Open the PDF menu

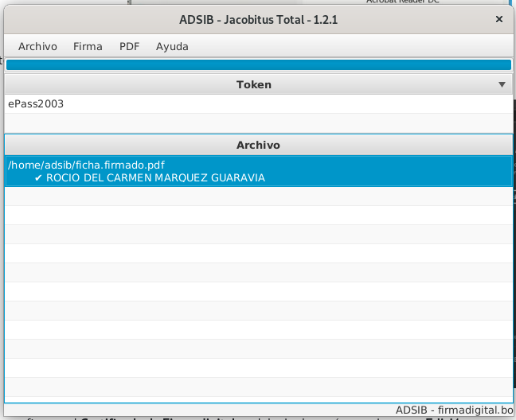pyautogui.click(x=129, y=46)
